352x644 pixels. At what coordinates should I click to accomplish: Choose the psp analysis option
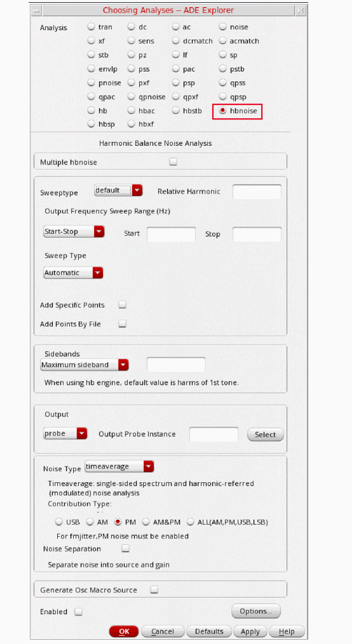(176, 83)
